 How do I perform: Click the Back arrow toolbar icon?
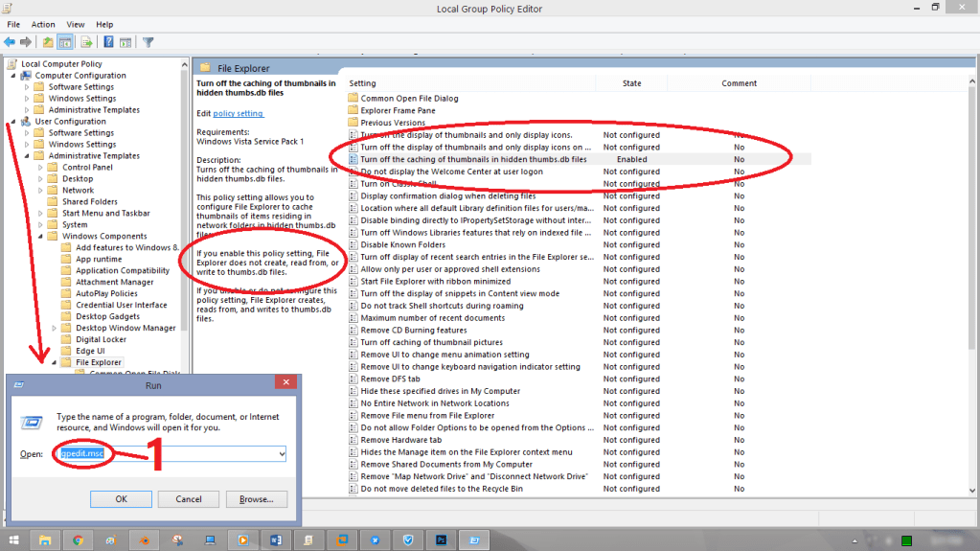9,41
